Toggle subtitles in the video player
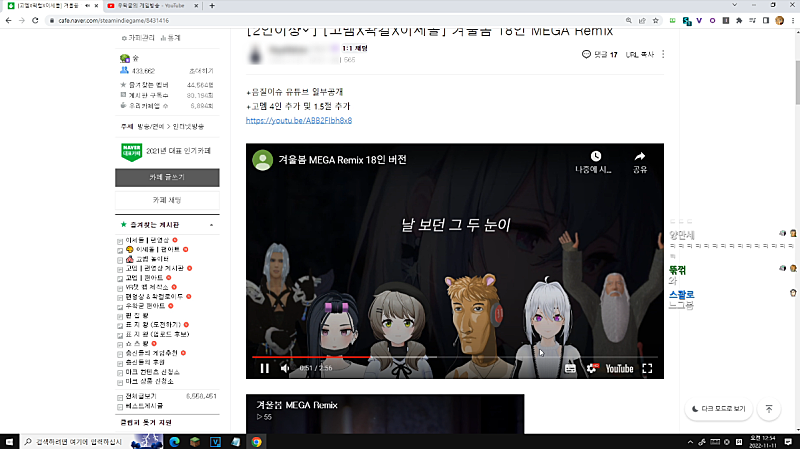Image resolution: width=800 pixels, height=449 pixels. pyautogui.click(x=570, y=368)
